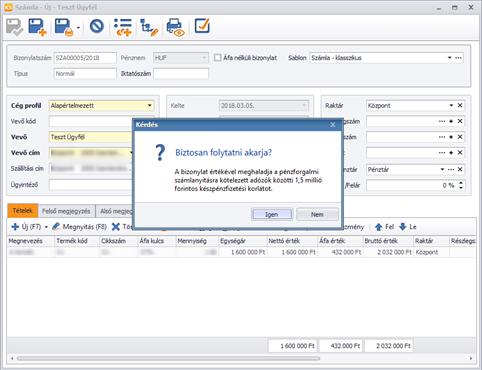The height and width of the screenshot is (370, 482).
Task: Click the Vevő Teszt Ügyfél field
Action: tap(91, 137)
